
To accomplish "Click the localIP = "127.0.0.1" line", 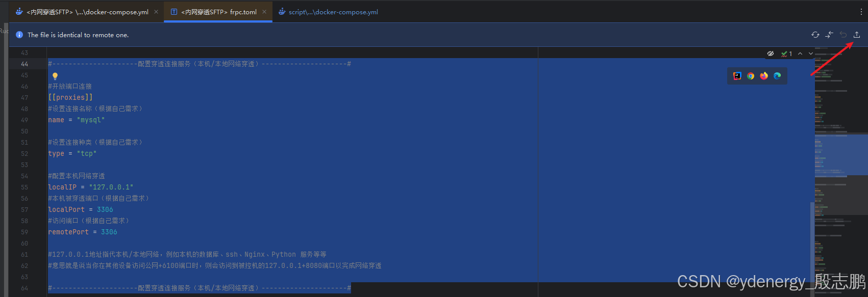I will click(x=91, y=187).
